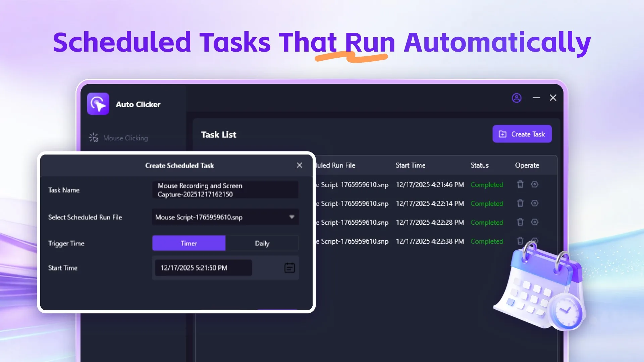Close the Create Scheduled Task dialog
Image resolution: width=644 pixels, height=362 pixels.
[300, 165]
